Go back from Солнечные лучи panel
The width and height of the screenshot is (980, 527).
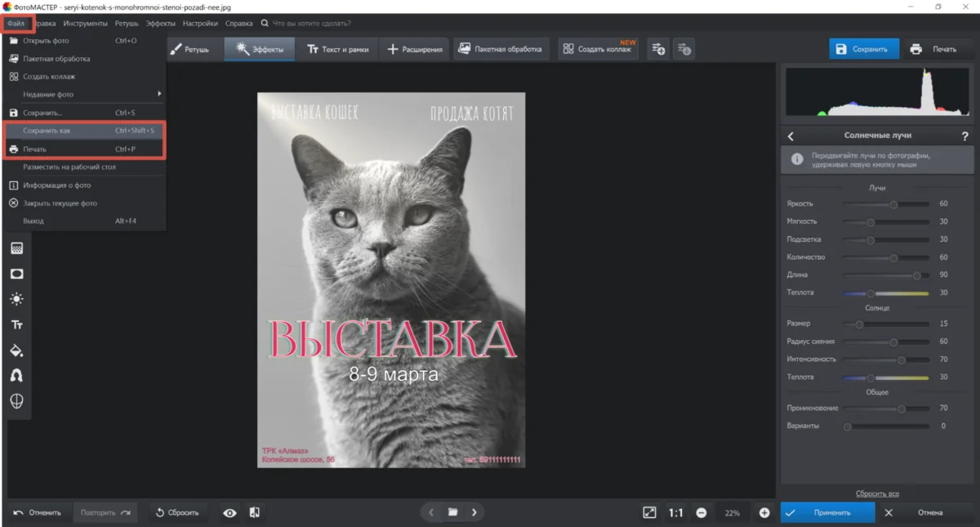pos(791,136)
